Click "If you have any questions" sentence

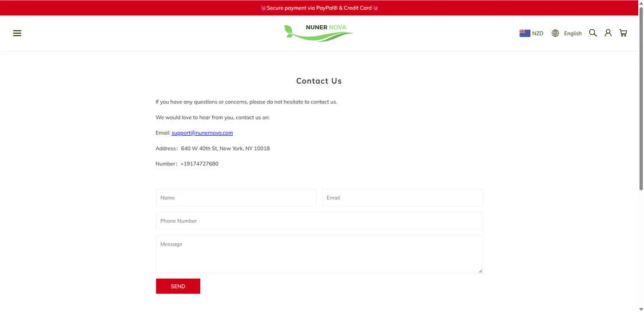(246, 101)
